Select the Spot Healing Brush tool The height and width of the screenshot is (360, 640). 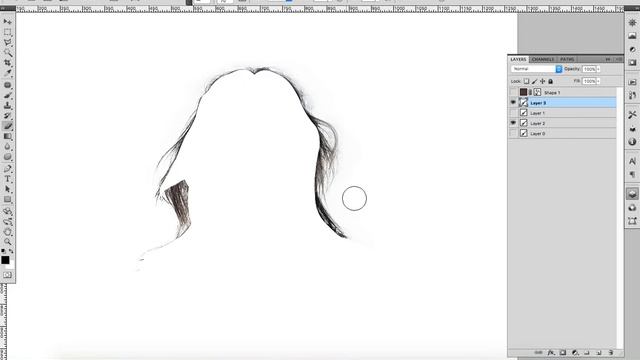[7, 85]
